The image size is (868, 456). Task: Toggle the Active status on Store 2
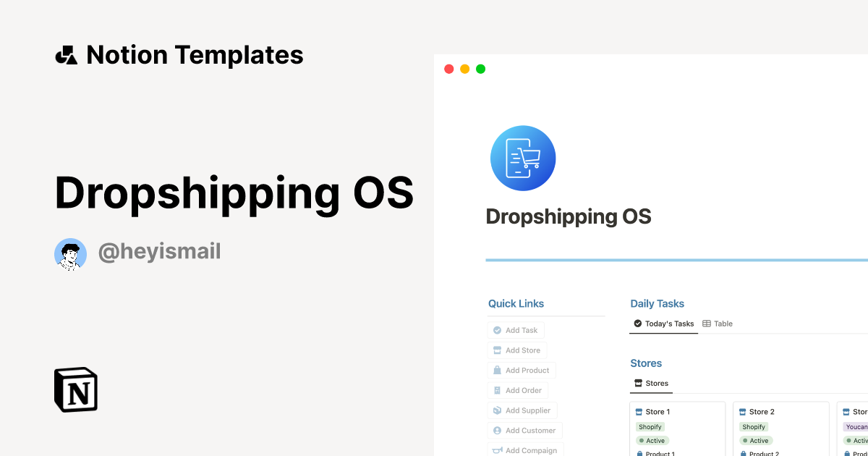pyautogui.click(x=756, y=440)
